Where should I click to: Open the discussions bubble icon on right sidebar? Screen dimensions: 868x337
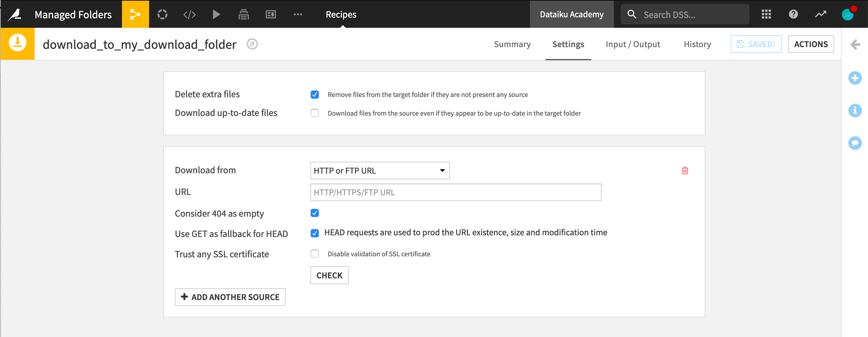[x=855, y=143]
